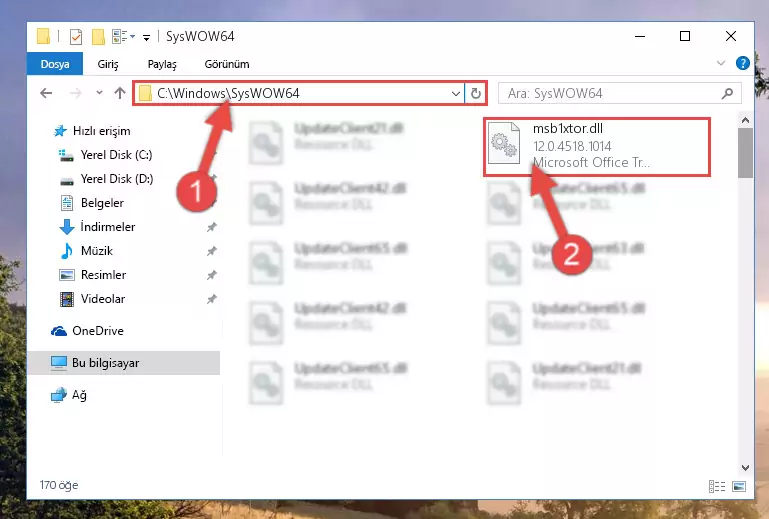Open Yerel Disk (C:) in sidebar
Image resolution: width=769 pixels, height=519 pixels.
pos(106,155)
